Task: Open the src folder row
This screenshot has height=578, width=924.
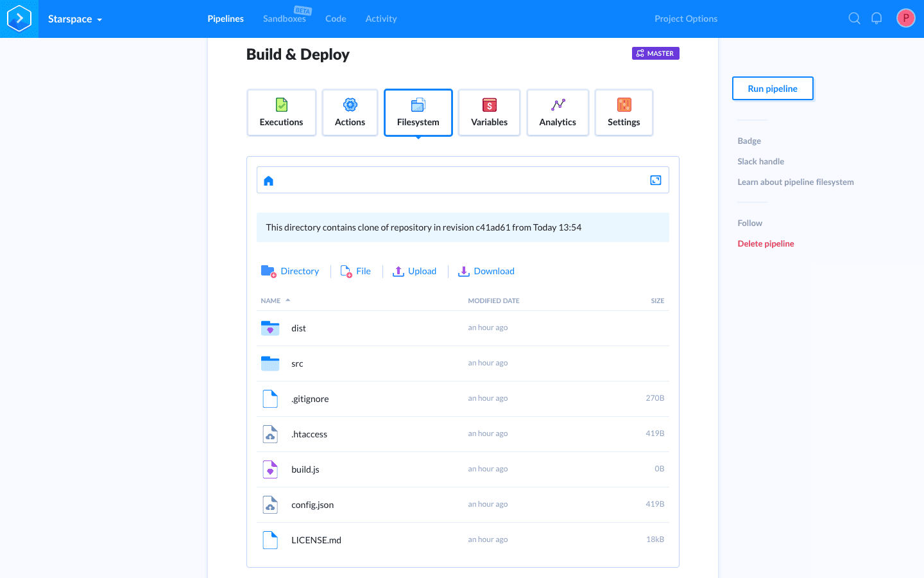Action: click(x=297, y=363)
